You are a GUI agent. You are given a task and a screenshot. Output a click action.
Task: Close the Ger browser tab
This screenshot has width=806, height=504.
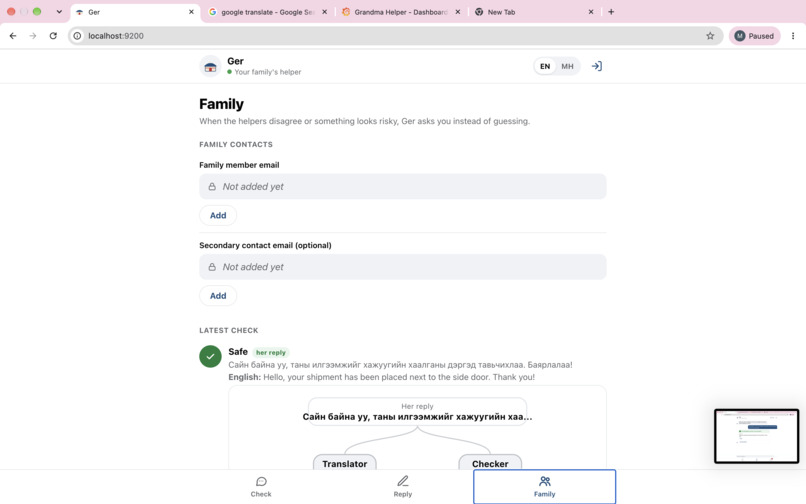(x=191, y=12)
